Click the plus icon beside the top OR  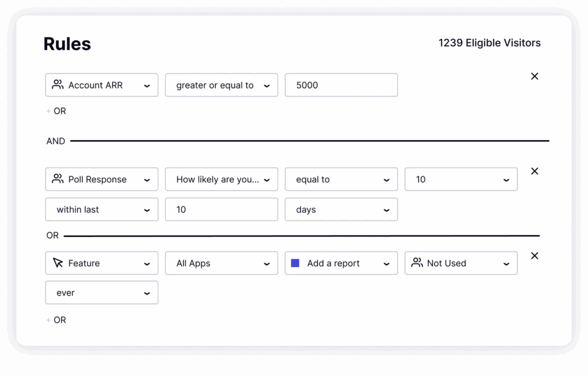pyautogui.click(x=48, y=111)
